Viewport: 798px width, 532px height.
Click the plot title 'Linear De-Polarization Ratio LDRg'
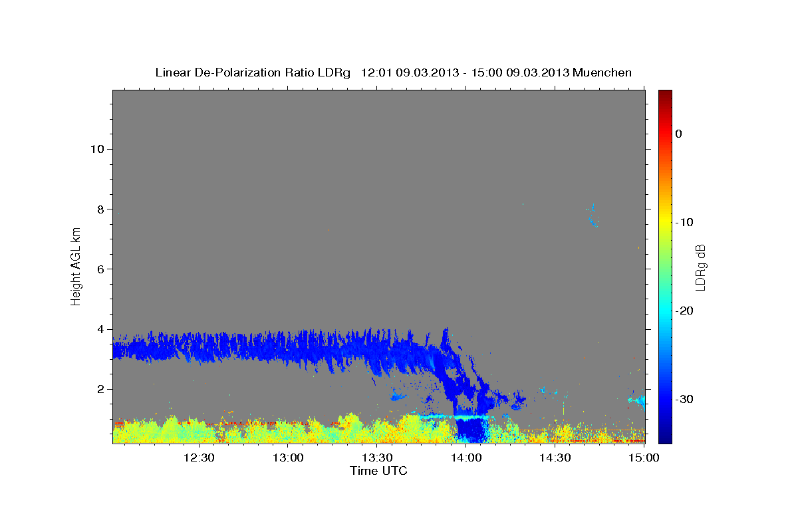(253, 72)
